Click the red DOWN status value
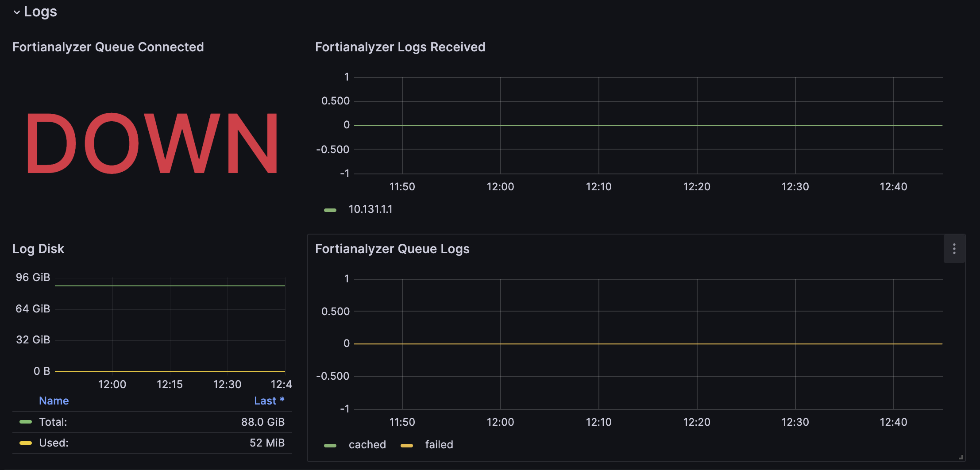This screenshot has height=470, width=980. (x=152, y=143)
